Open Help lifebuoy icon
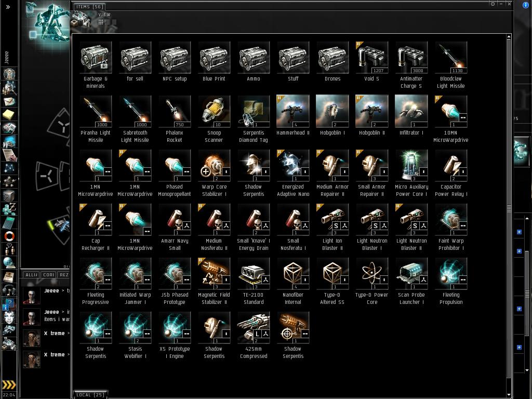Image resolution: width=532 pixels, height=399 pixels. (x=9, y=236)
